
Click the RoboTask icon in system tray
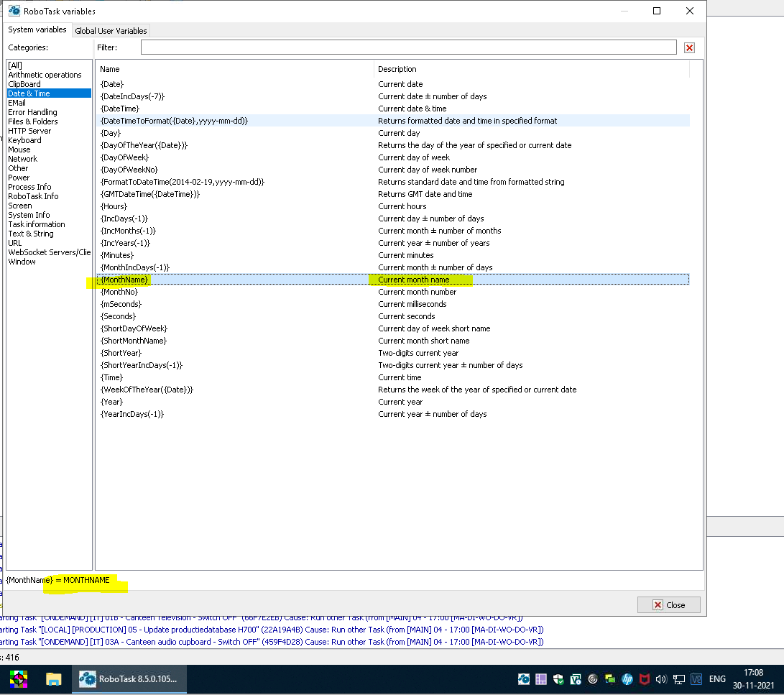point(525,679)
